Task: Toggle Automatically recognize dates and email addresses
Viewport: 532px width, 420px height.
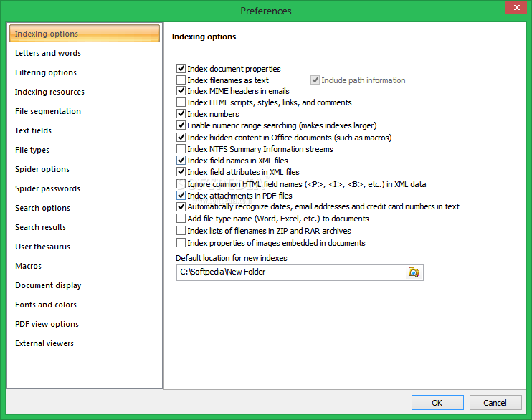Action: pos(181,206)
